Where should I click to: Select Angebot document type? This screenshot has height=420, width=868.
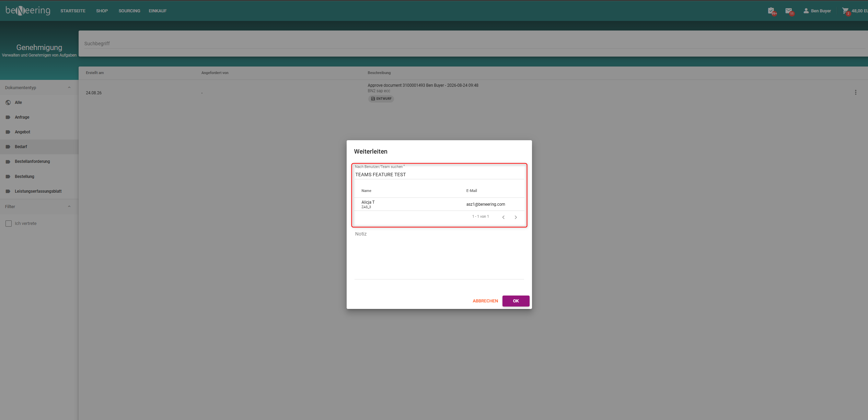39,132
